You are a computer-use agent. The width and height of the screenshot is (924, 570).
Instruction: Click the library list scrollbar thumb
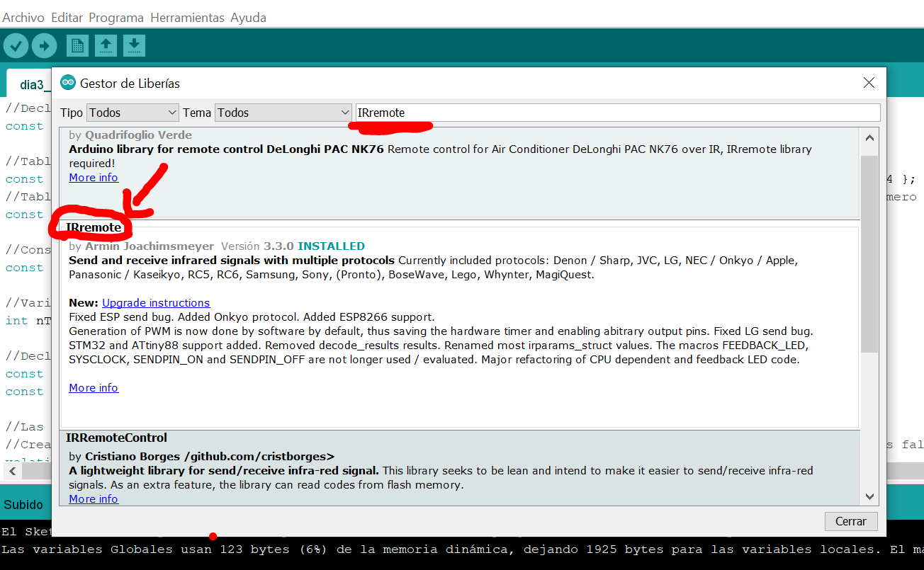coord(870,253)
